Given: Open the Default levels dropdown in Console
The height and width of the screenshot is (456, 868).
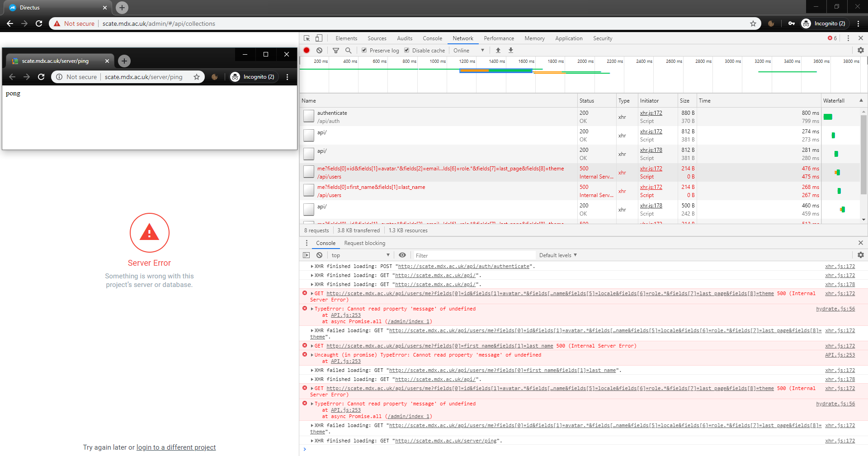Looking at the screenshot, I should point(557,255).
